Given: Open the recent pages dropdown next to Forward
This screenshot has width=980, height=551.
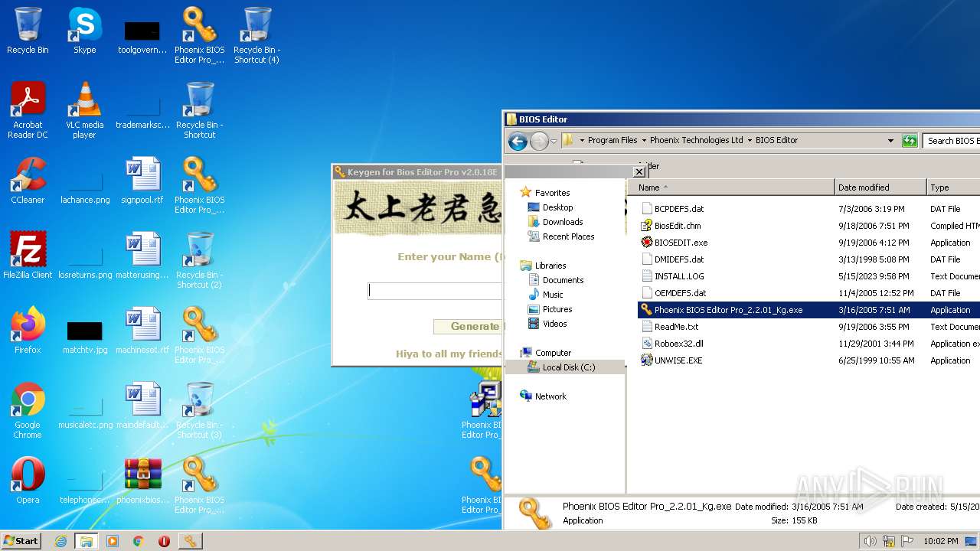Looking at the screenshot, I should tap(554, 141).
